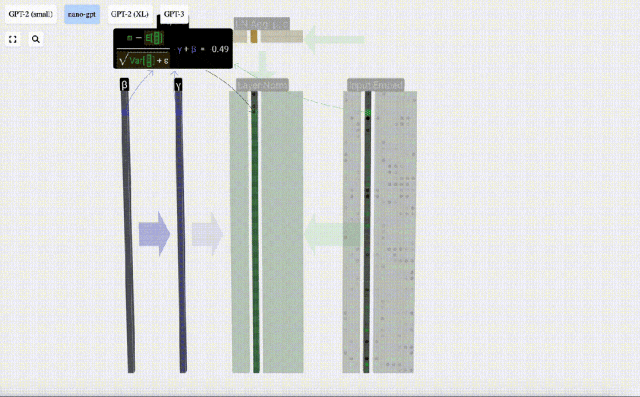Viewport: 640px width, 397px height.
Task: Click the green column inside Layer Norm block
Action: pyautogui.click(x=255, y=231)
